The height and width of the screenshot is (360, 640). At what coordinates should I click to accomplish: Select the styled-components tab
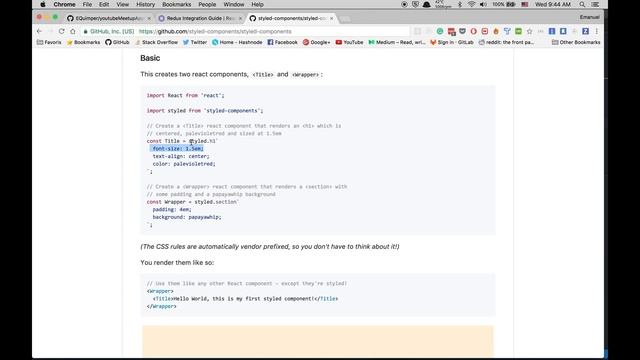[x=291, y=18]
